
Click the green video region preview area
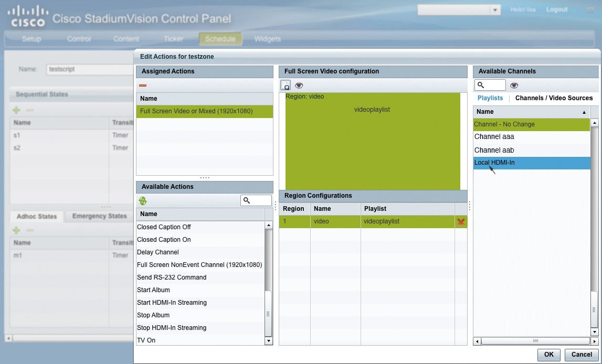pyautogui.click(x=373, y=141)
